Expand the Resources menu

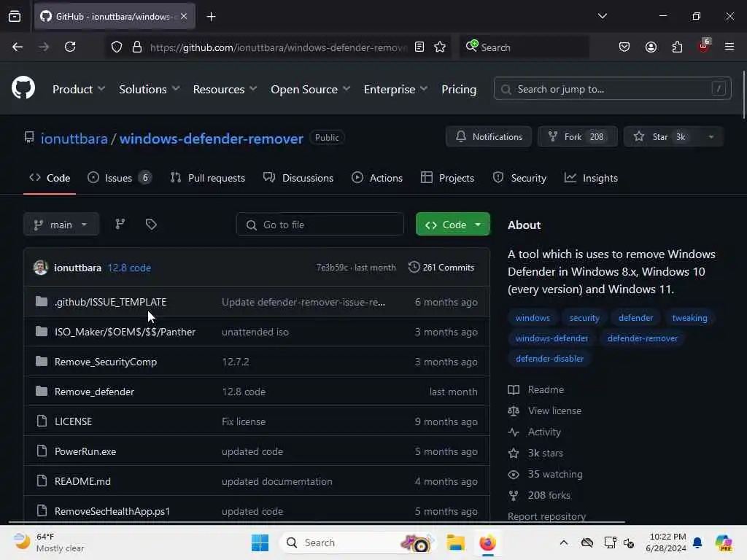[x=225, y=89]
